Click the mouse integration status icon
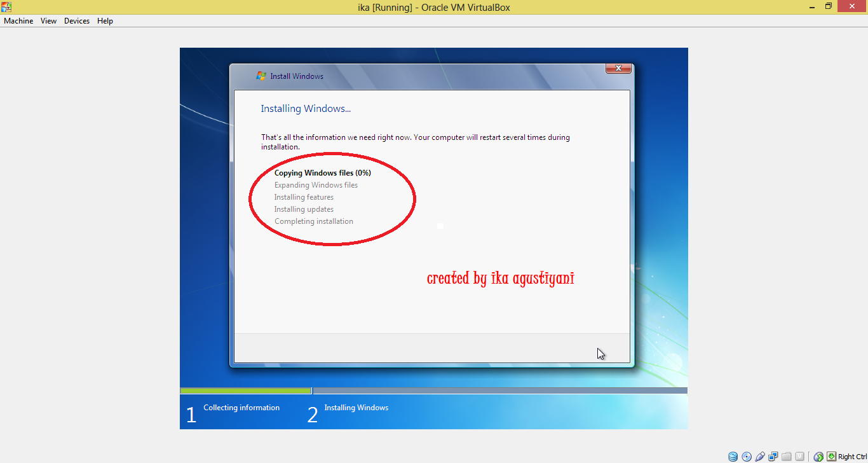This screenshot has width=868, height=463. (759, 456)
